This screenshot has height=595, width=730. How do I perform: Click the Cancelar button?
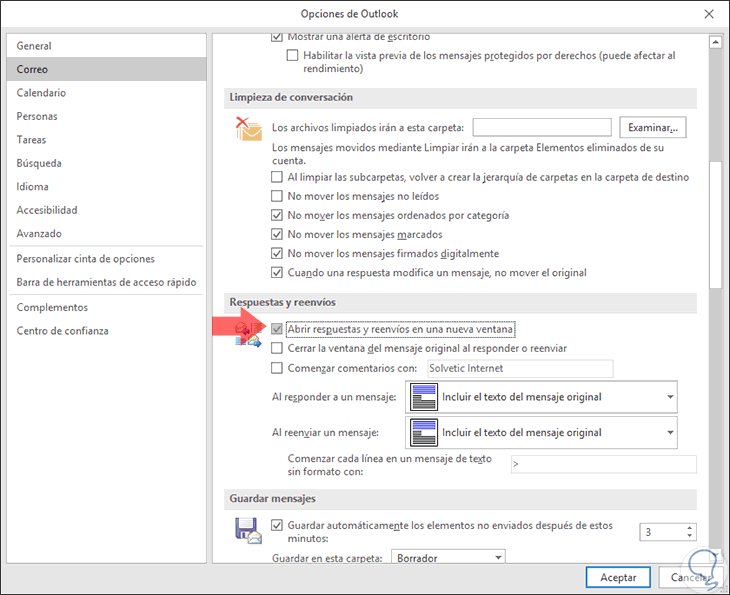click(x=690, y=578)
